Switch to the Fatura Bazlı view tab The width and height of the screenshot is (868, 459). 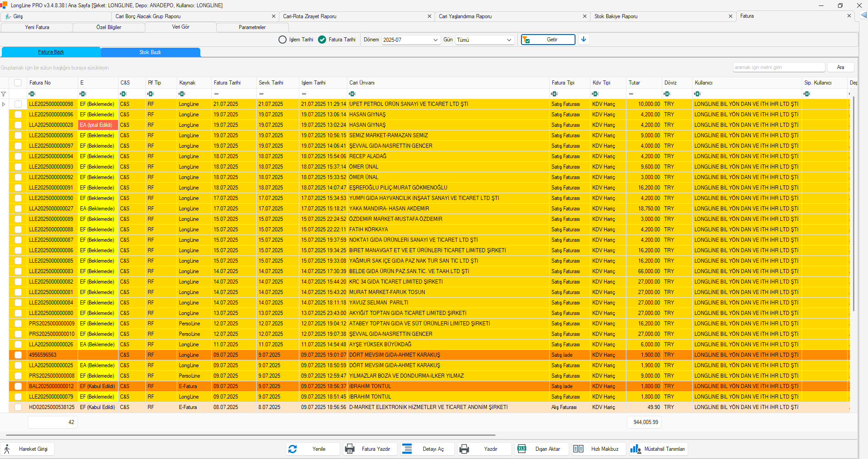pos(51,52)
